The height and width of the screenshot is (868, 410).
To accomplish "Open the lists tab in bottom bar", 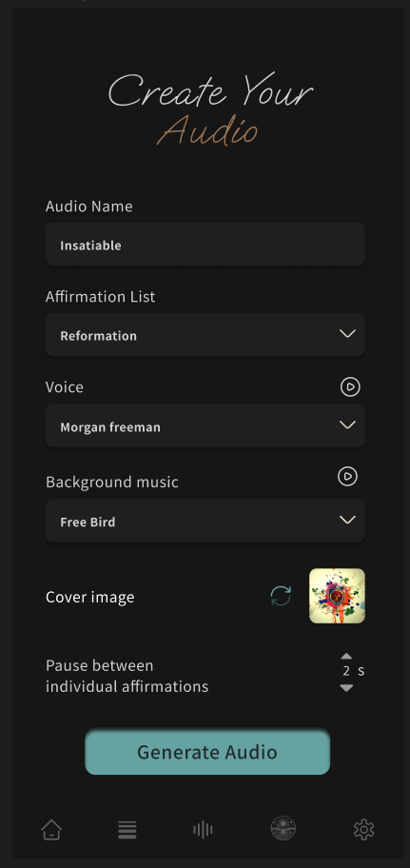I will [x=127, y=829].
